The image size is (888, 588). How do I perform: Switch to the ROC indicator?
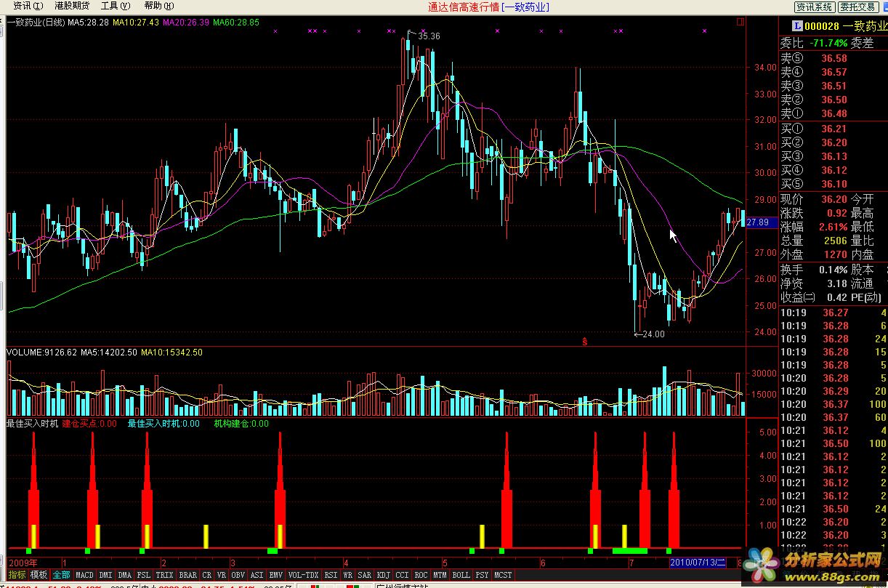(x=421, y=575)
